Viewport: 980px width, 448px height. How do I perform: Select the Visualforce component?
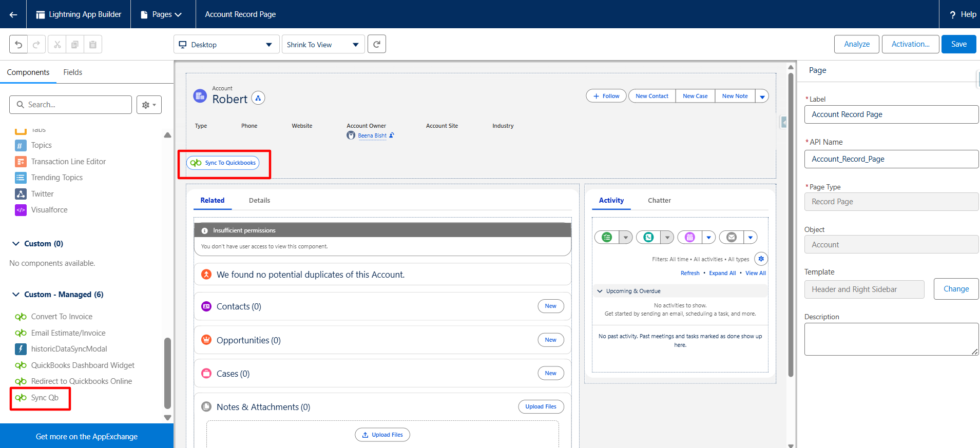click(x=49, y=210)
